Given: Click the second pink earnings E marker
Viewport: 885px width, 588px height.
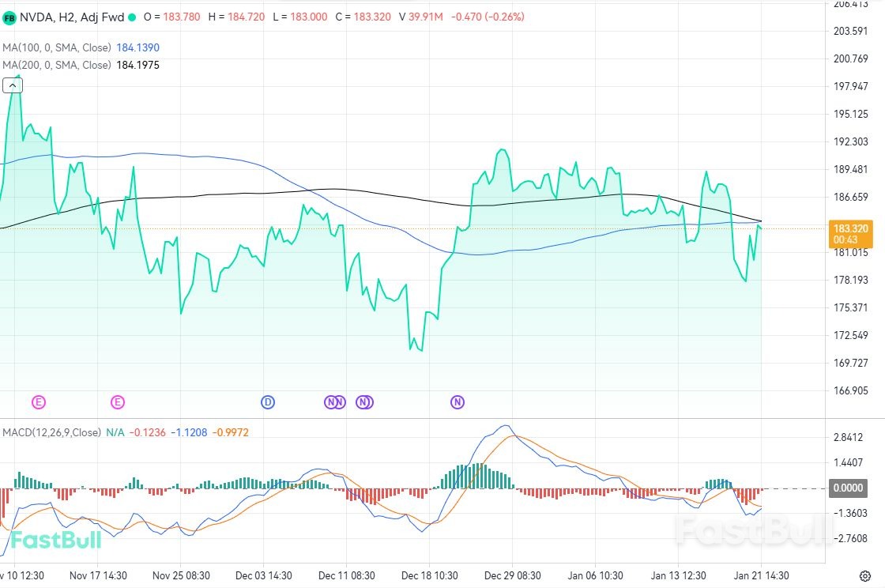Looking at the screenshot, I should point(118,402).
